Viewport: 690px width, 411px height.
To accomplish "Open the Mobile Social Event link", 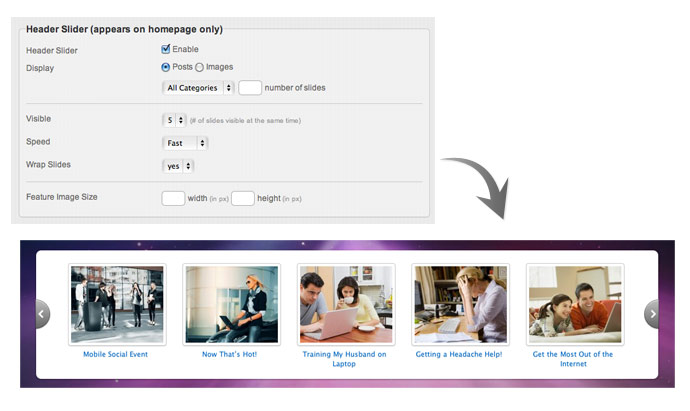I will tap(115, 354).
